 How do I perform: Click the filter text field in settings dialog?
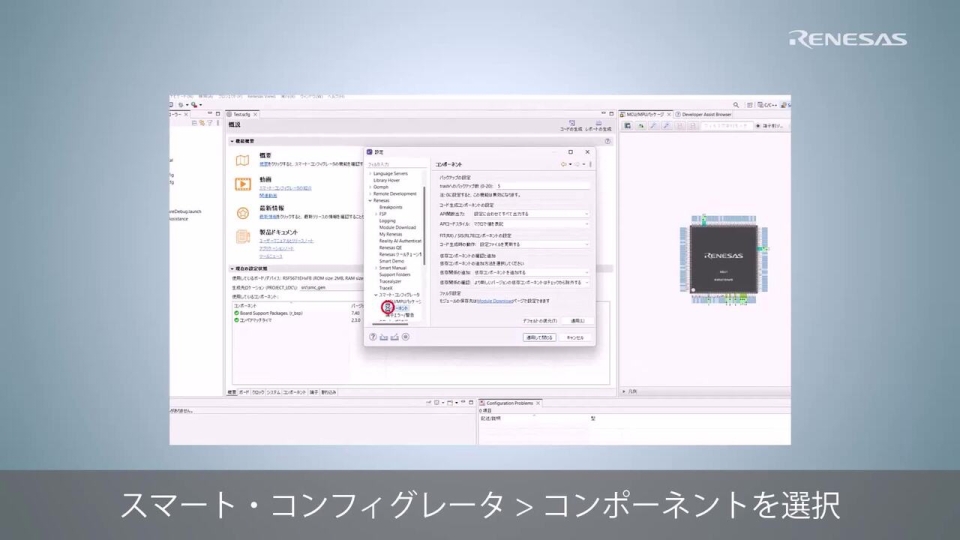pos(396,164)
